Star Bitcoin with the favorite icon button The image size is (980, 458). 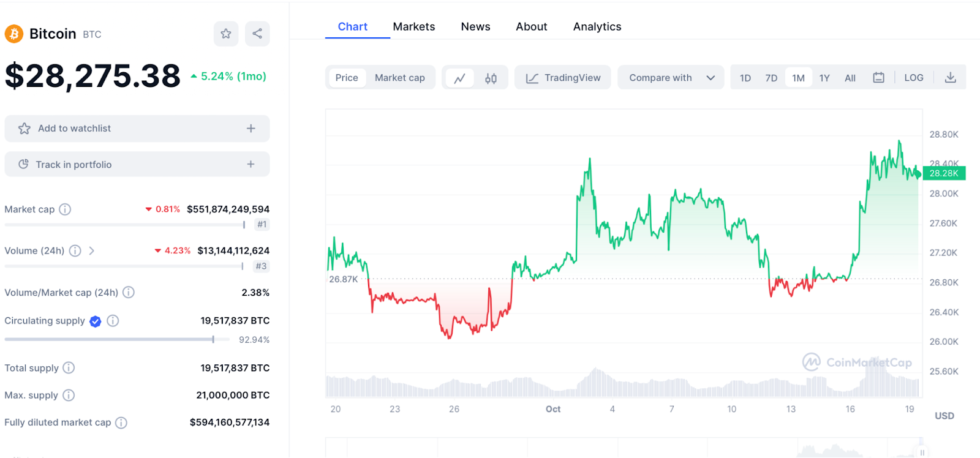(x=226, y=34)
